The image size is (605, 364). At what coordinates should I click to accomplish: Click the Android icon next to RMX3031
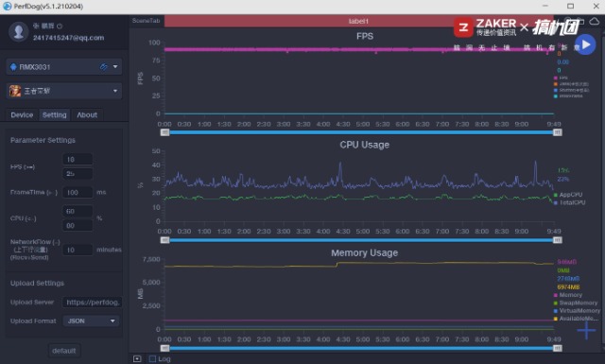(13, 67)
